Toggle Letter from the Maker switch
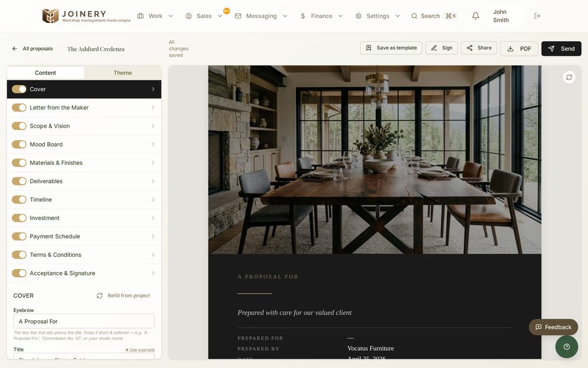 [19, 107]
